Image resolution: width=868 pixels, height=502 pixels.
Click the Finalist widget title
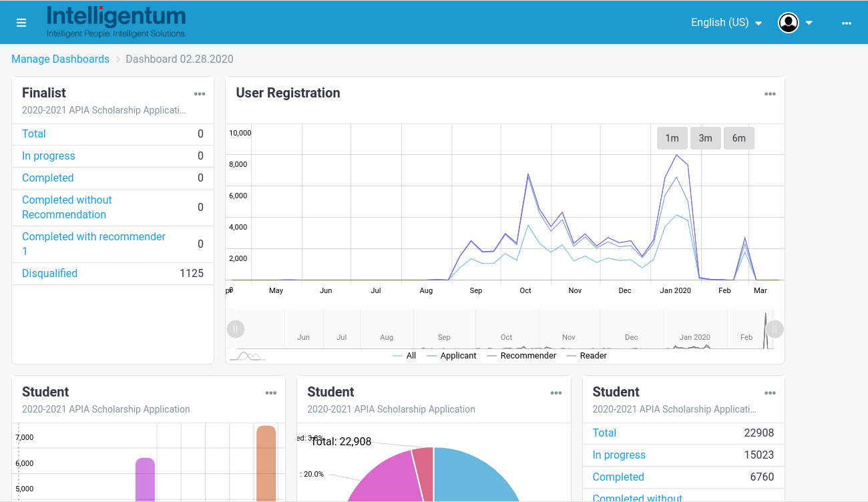point(44,93)
